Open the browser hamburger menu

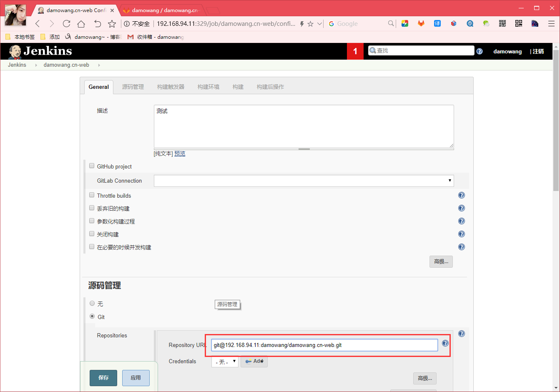click(551, 23)
